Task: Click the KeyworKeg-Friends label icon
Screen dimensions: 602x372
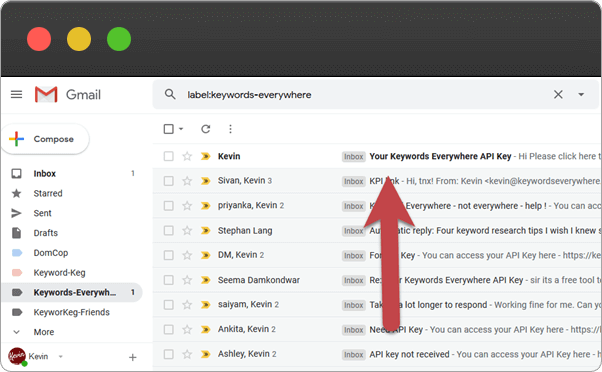Action: tap(17, 312)
